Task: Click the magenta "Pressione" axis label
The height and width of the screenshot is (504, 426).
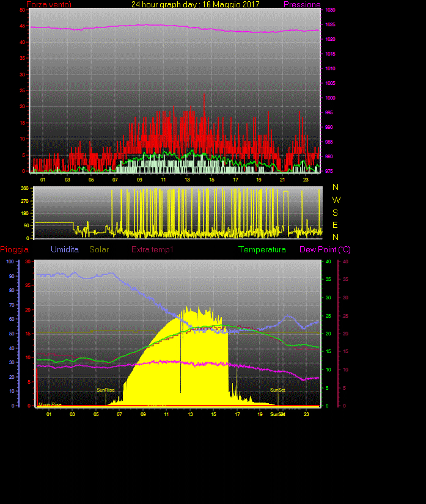Action: click(x=302, y=4)
